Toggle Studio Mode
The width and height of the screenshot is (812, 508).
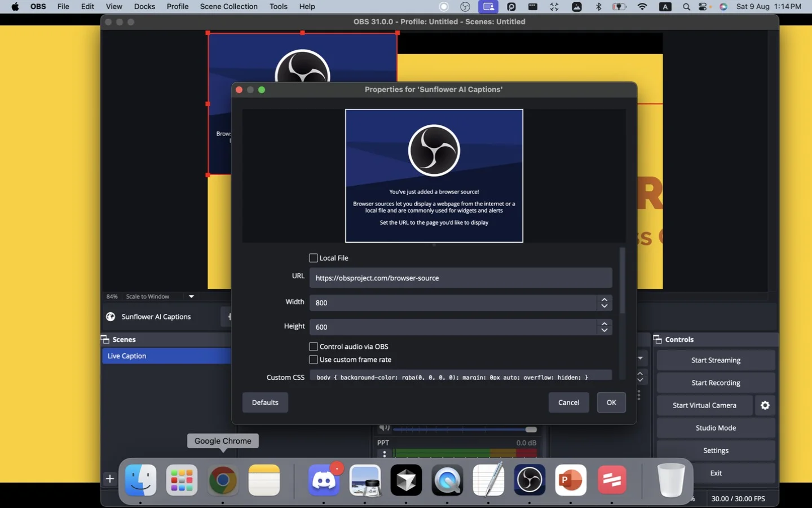716,428
